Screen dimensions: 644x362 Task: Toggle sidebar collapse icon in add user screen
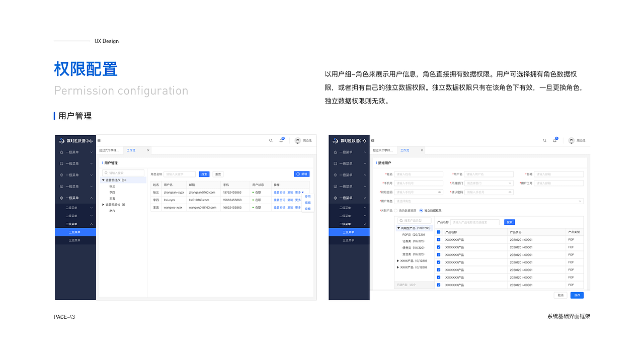(x=373, y=140)
